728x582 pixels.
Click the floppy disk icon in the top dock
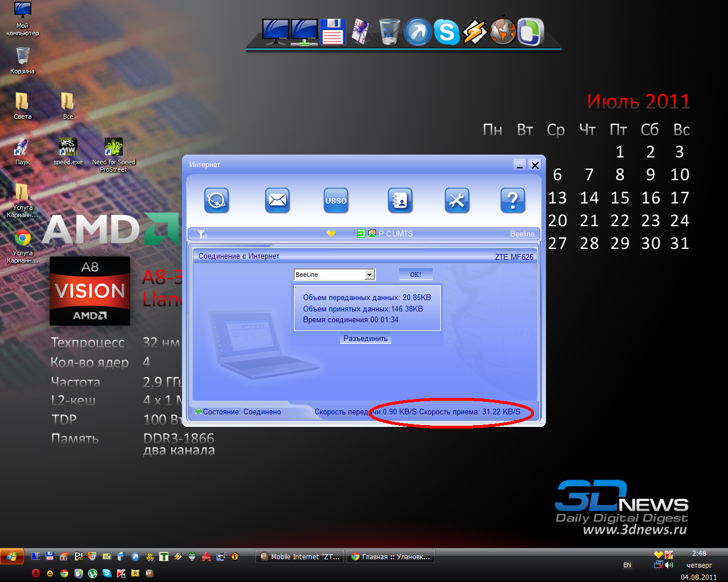[x=333, y=32]
